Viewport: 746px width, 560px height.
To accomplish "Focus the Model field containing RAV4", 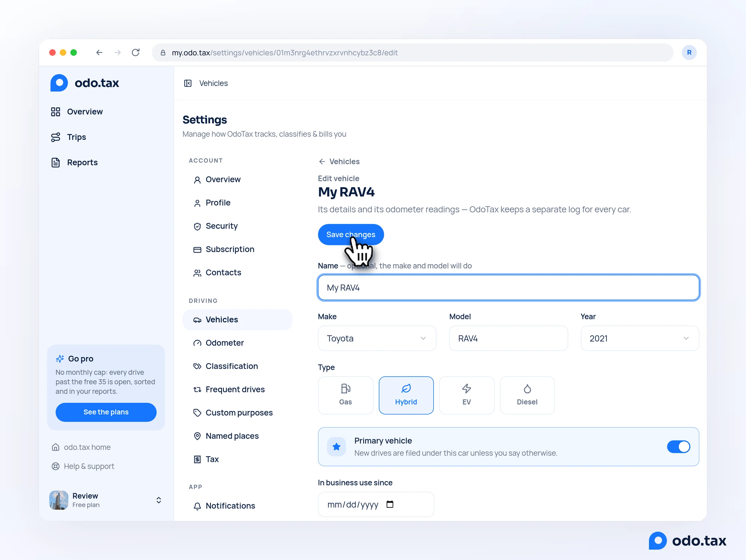I will [508, 339].
